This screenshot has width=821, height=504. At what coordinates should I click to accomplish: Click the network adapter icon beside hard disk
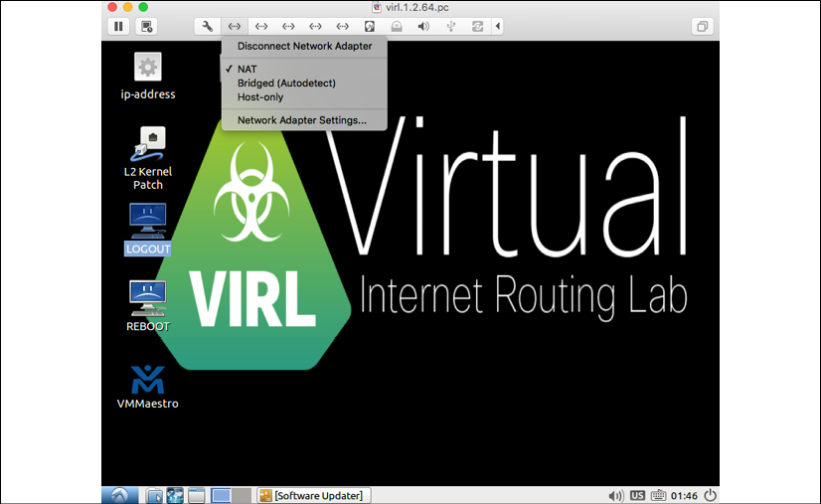point(343,26)
